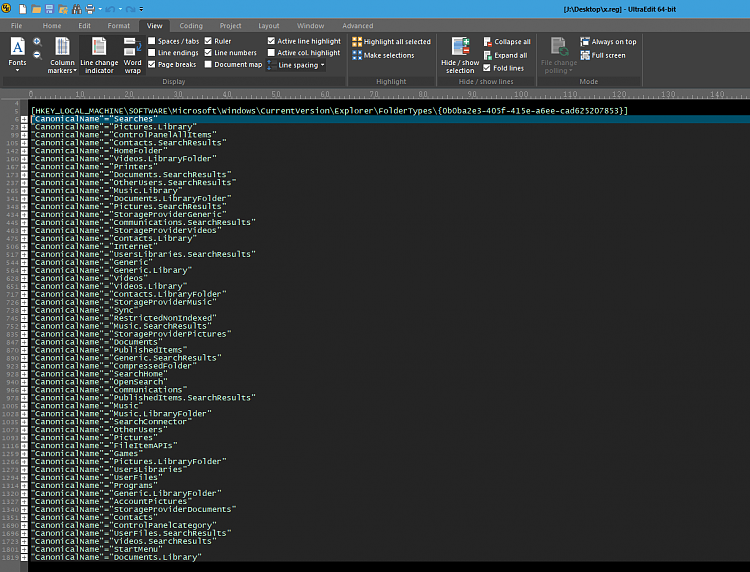Viewport: 750px width, 572px height.
Task: Uncheck the Page breaks checkbox
Action: point(152,64)
